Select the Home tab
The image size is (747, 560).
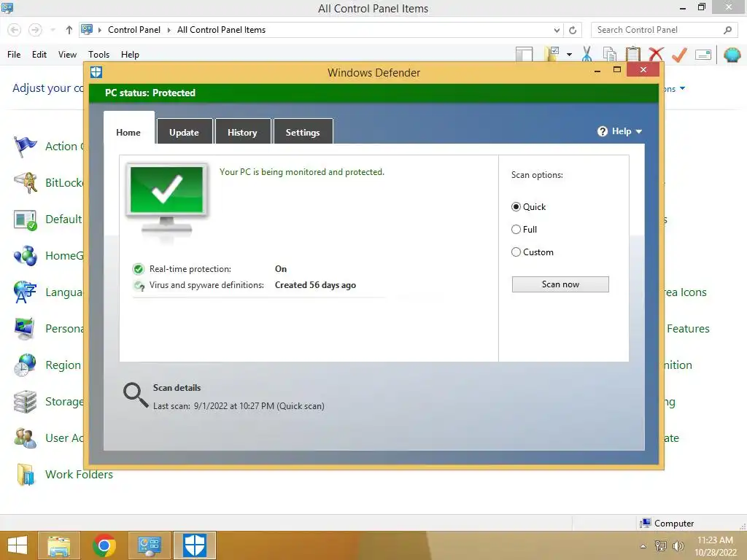(128, 128)
